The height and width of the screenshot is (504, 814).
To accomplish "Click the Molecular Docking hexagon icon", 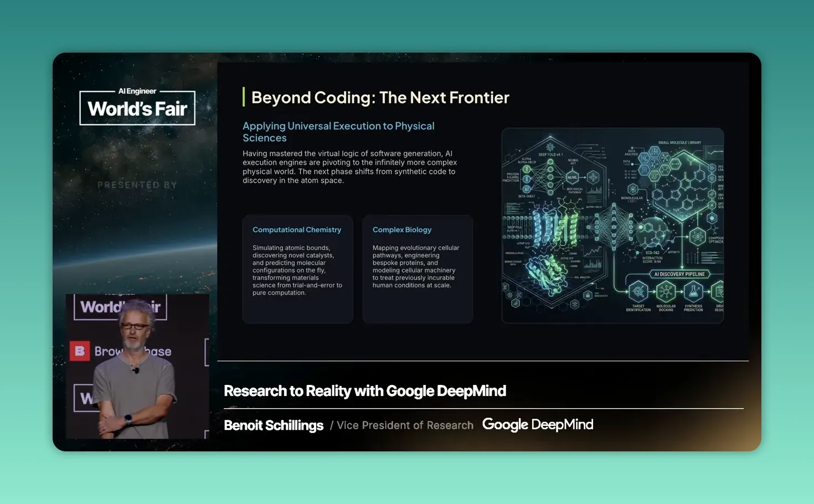I will 666,292.
